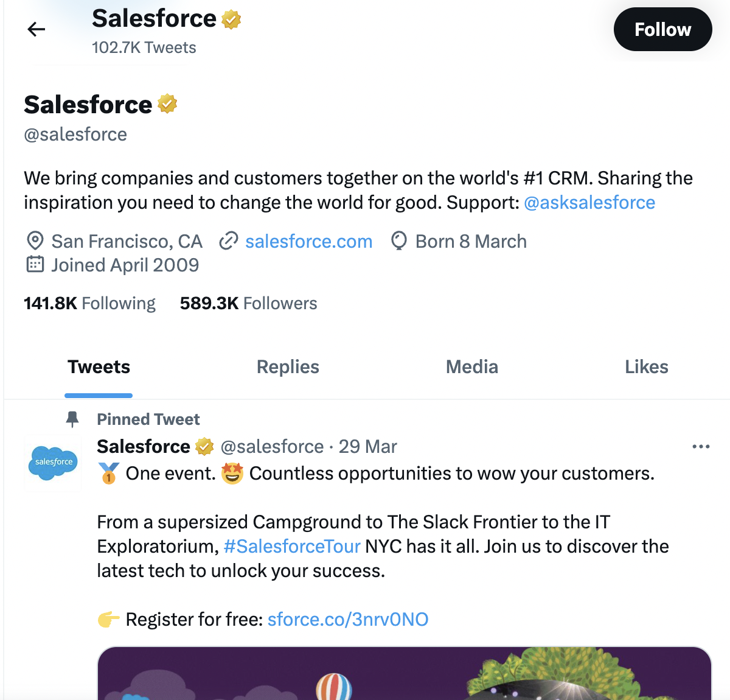Switch to the Media tab

coord(472,366)
